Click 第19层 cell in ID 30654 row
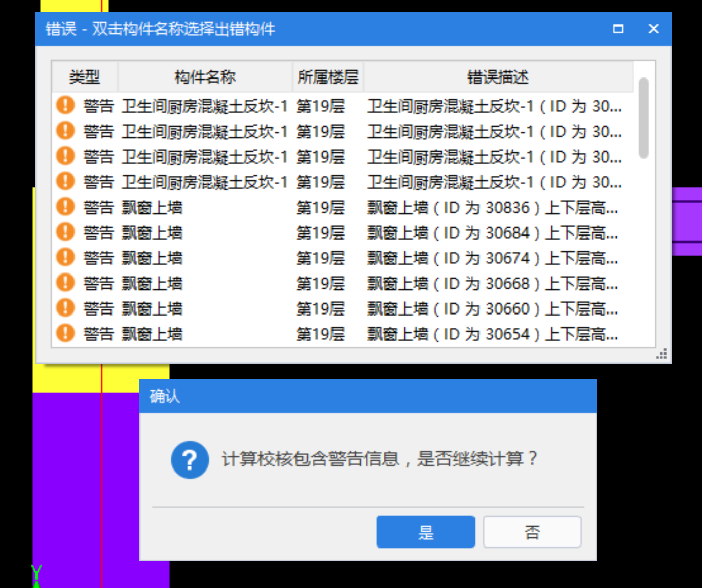702x588 pixels. click(320, 334)
